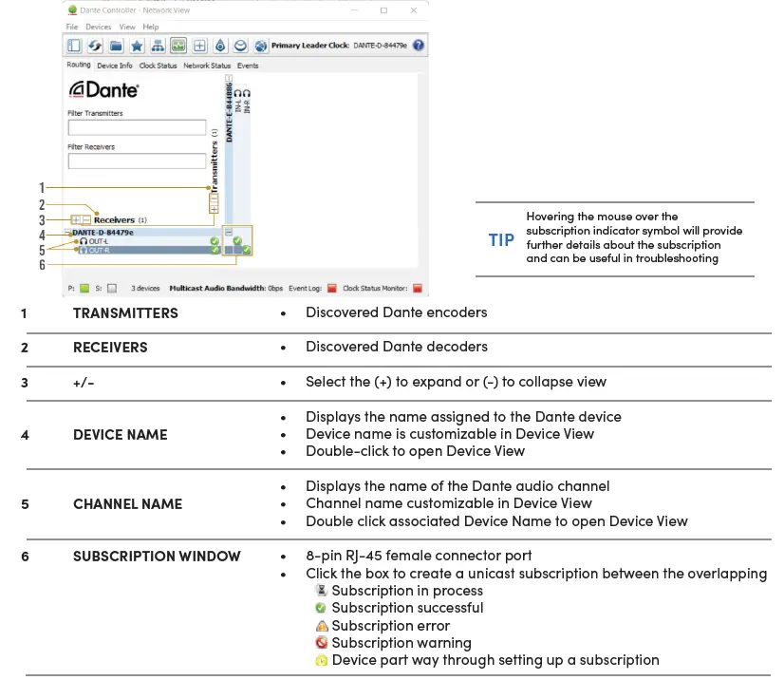784x680 pixels.
Task: Click the Multicast Audio Bandwidth status text
Action: [x=226, y=288]
